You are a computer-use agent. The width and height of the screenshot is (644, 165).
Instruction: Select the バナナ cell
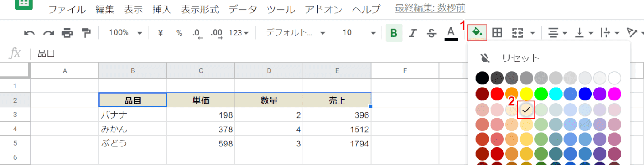click(133, 115)
